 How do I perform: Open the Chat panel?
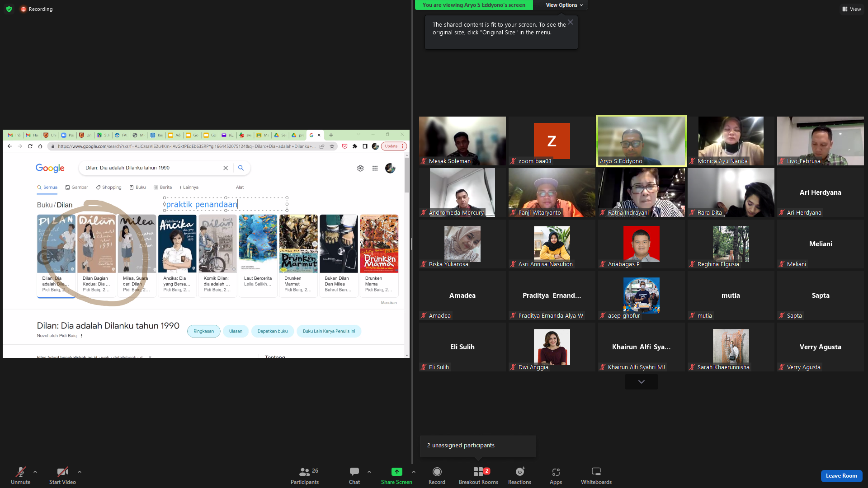pyautogui.click(x=354, y=476)
